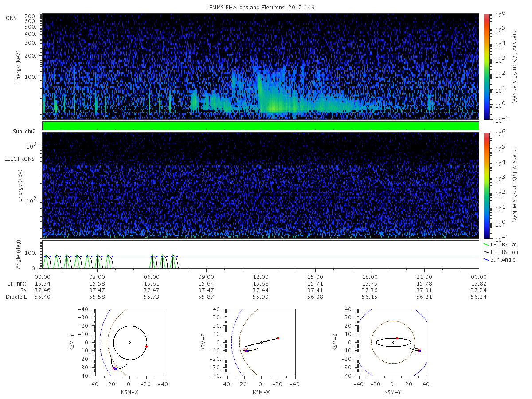Click the Dipole L row label
This screenshot has height=399, width=532.
click(16, 297)
